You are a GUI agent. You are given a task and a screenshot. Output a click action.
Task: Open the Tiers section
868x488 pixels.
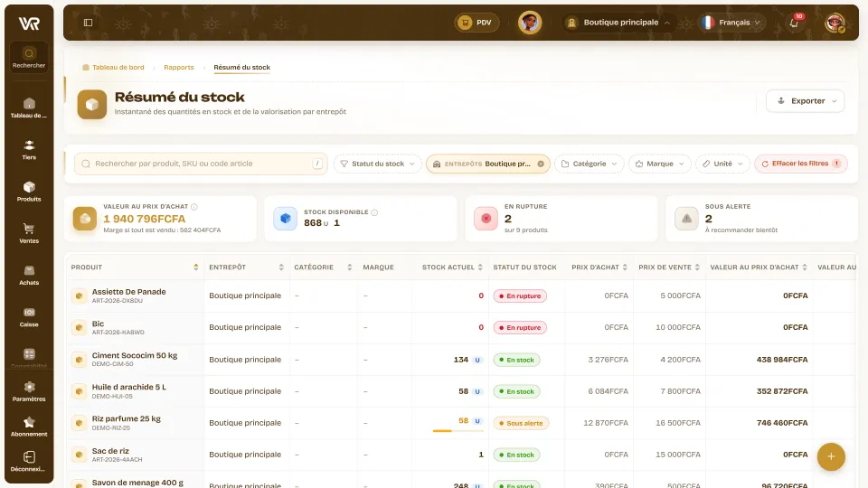29,150
